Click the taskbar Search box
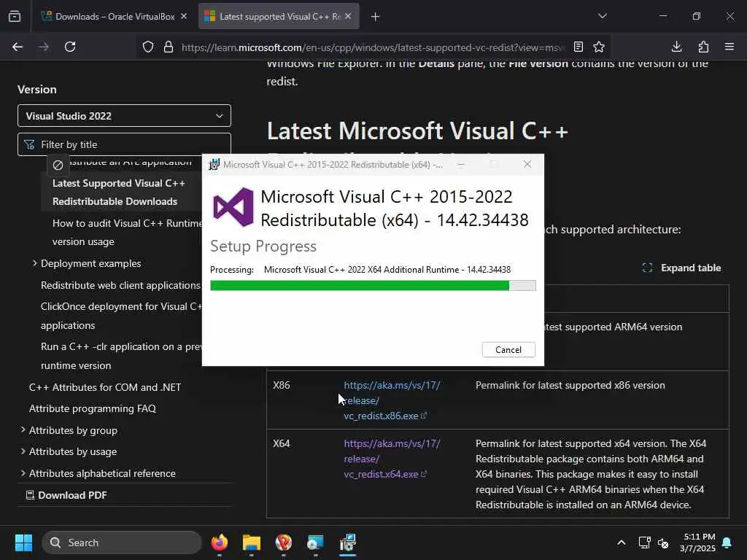Screen dimensions: 747x560 122,542
